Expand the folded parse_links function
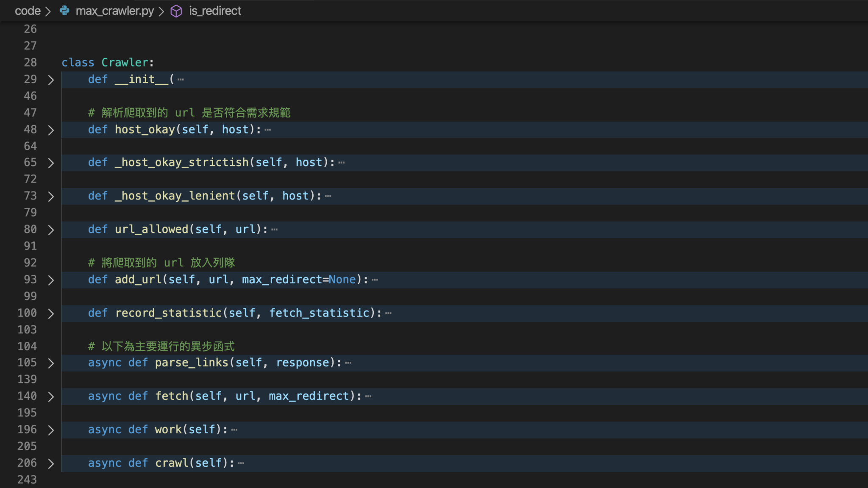The width and height of the screenshot is (868, 488). (51, 363)
